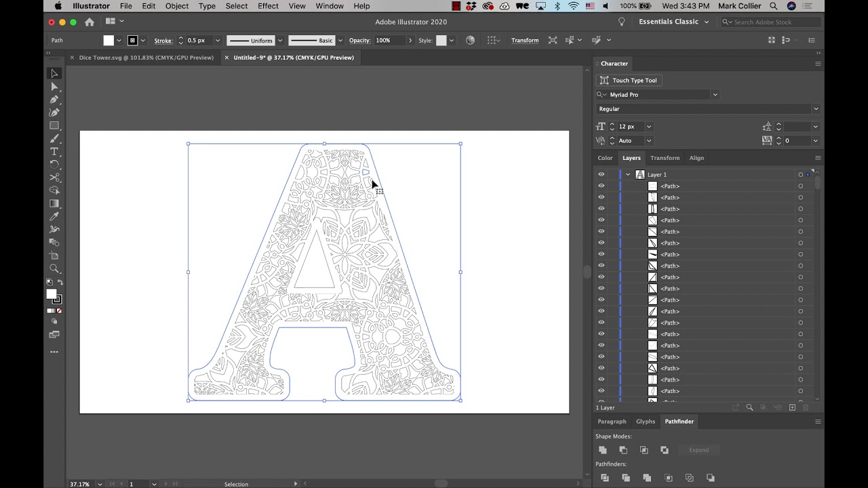Image resolution: width=868 pixels, height=488 pixels.
Task: Click the Style swatch in control bar
Action: tap(441, 41)
